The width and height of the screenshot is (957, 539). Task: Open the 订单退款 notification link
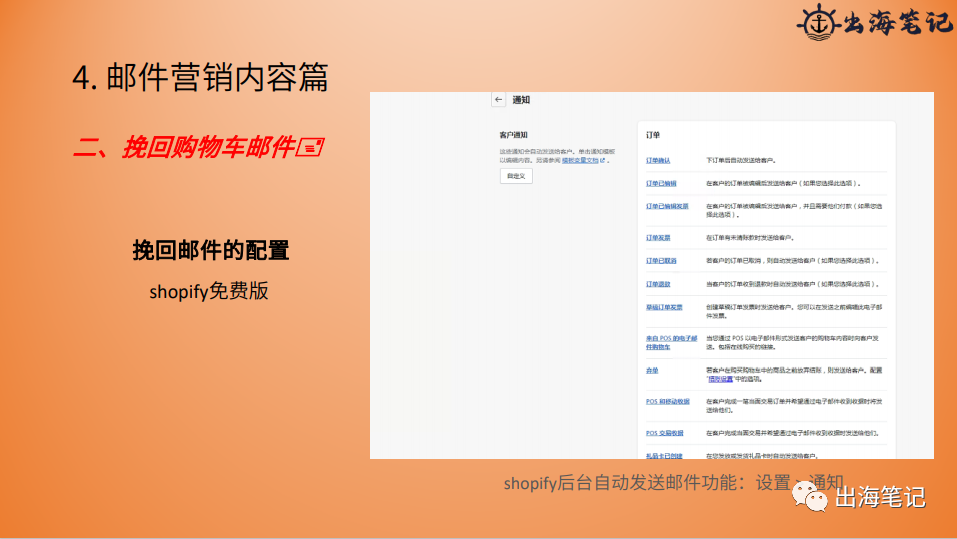point(658,284)
